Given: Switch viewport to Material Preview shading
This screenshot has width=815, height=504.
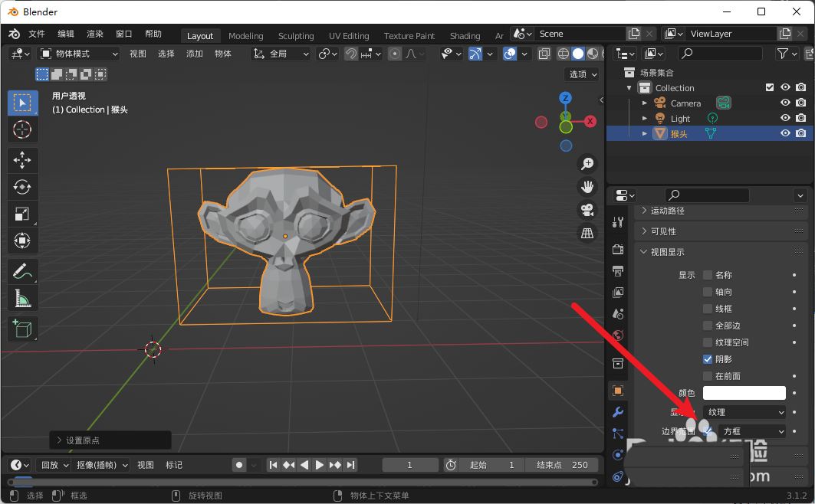Looking at the screenshot, I should pos(592,54).
